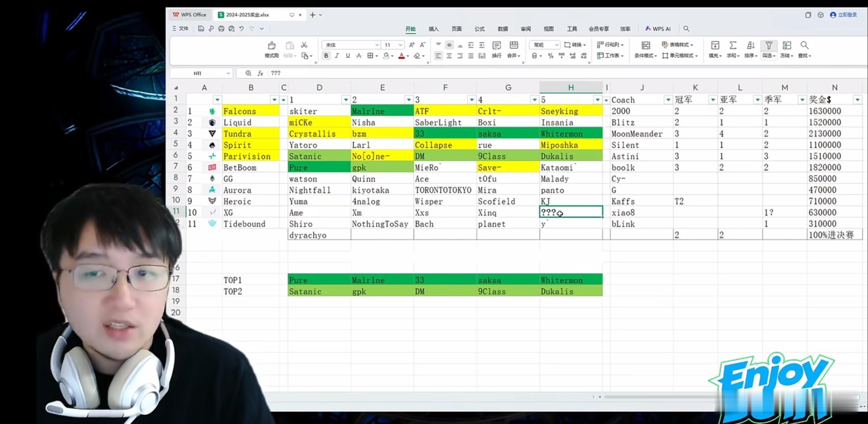This screenshot has width=868, height=424.
Task: Increase font size with A+ icon
Action: (412, 45)
